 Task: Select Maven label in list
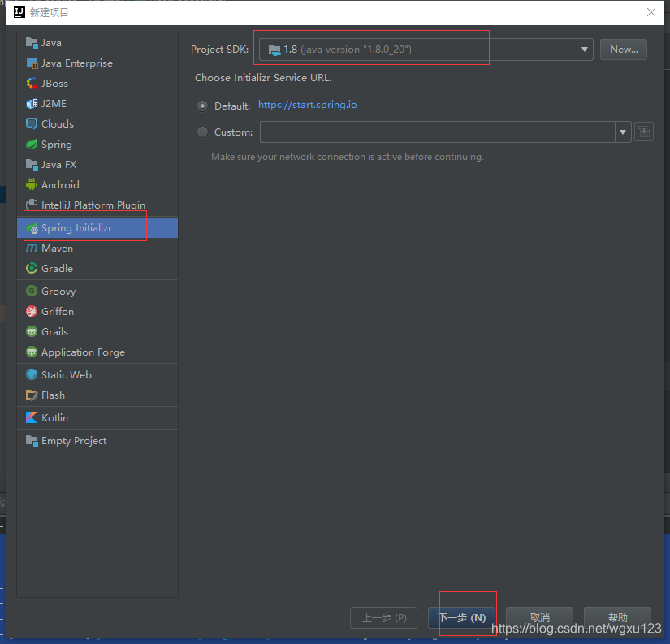pyautogui.click(x=58, y=249)
